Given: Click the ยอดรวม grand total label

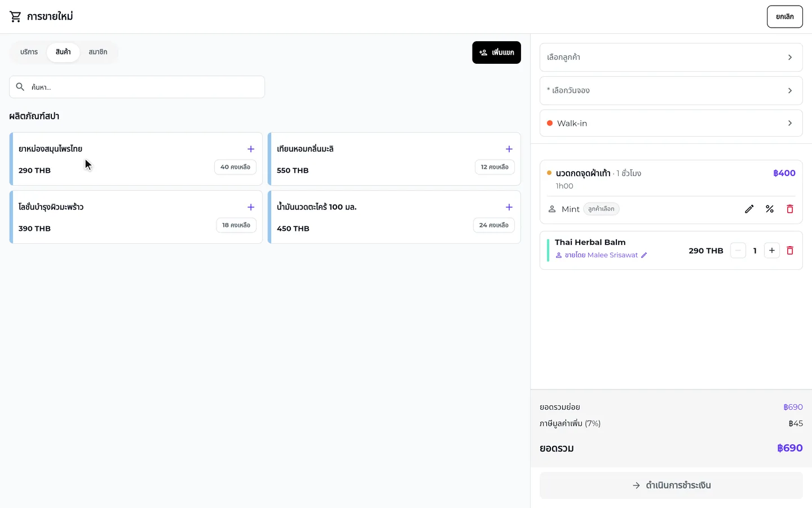Looking at the screenshot, I should [x=557, y=449].
